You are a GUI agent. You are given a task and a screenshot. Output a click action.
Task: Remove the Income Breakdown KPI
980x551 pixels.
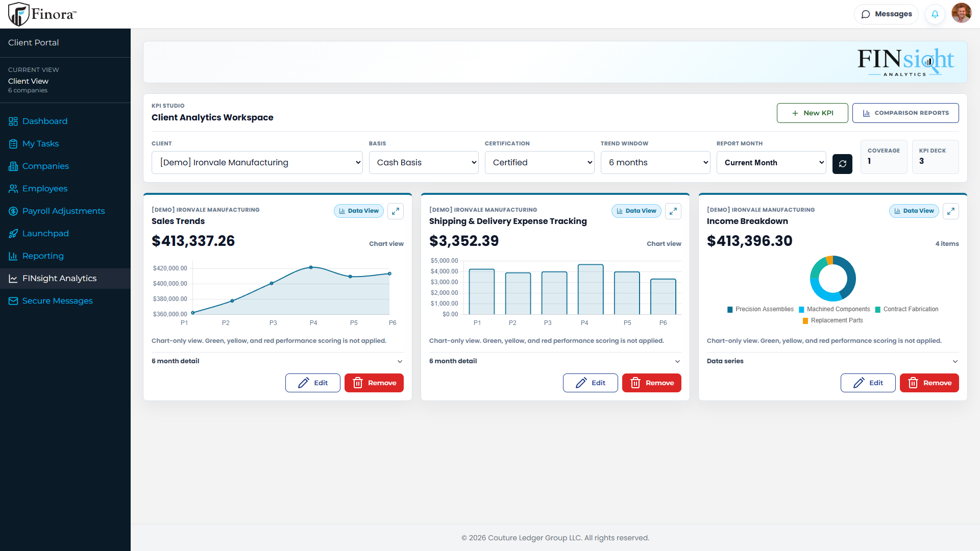pos(929,383)
